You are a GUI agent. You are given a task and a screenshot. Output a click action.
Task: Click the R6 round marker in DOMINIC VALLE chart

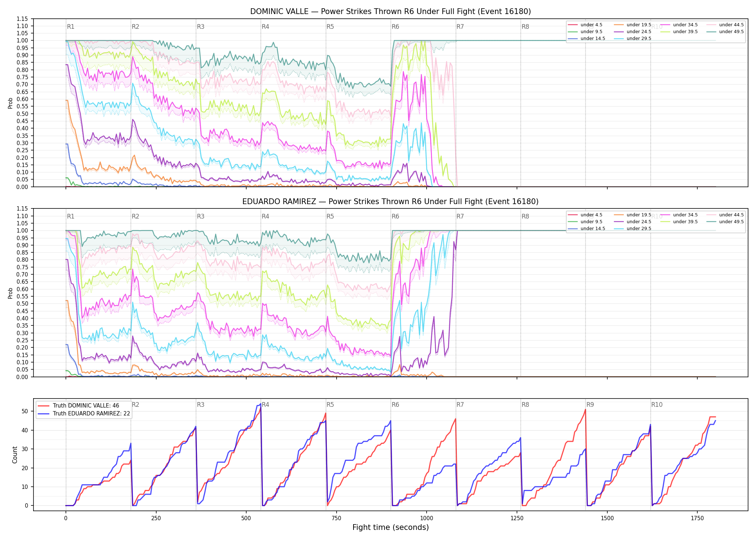(x=395, y=27)
